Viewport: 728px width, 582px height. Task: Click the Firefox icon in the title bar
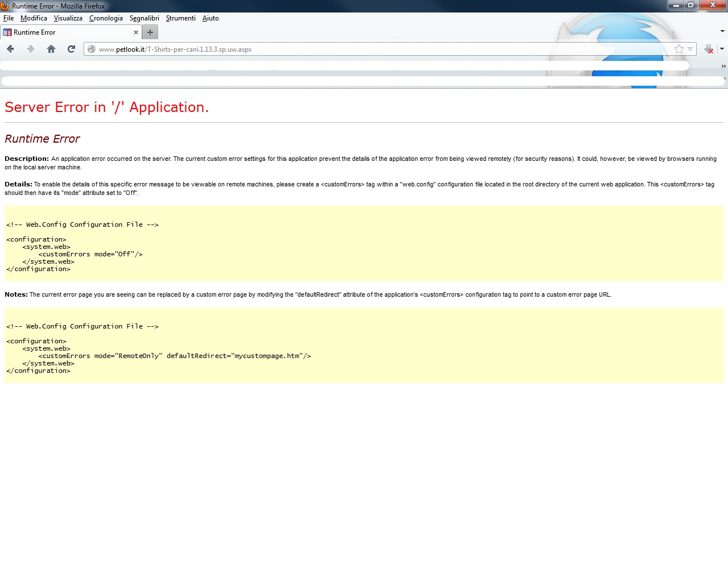click(5, 6)
